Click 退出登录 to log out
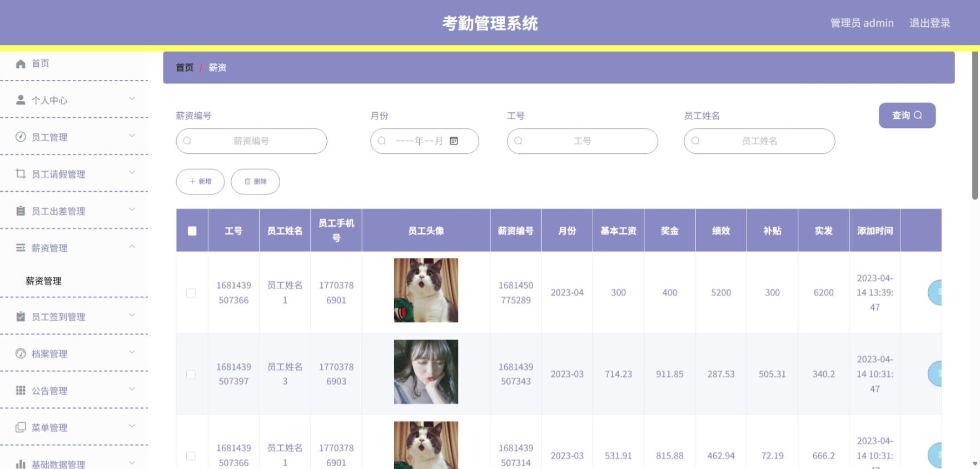The image size is (980, 469). tap(929, 23)
